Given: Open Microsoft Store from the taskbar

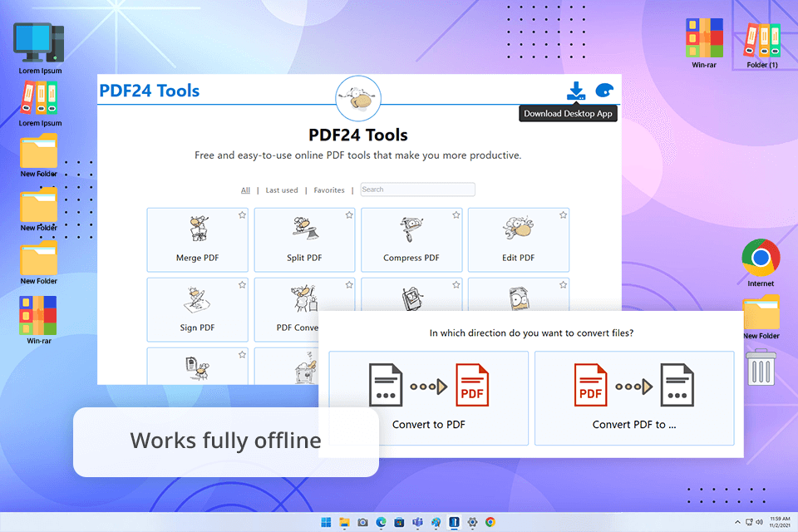Looking at the screenshot, I should pyautogui.click(x=399, y=522).
